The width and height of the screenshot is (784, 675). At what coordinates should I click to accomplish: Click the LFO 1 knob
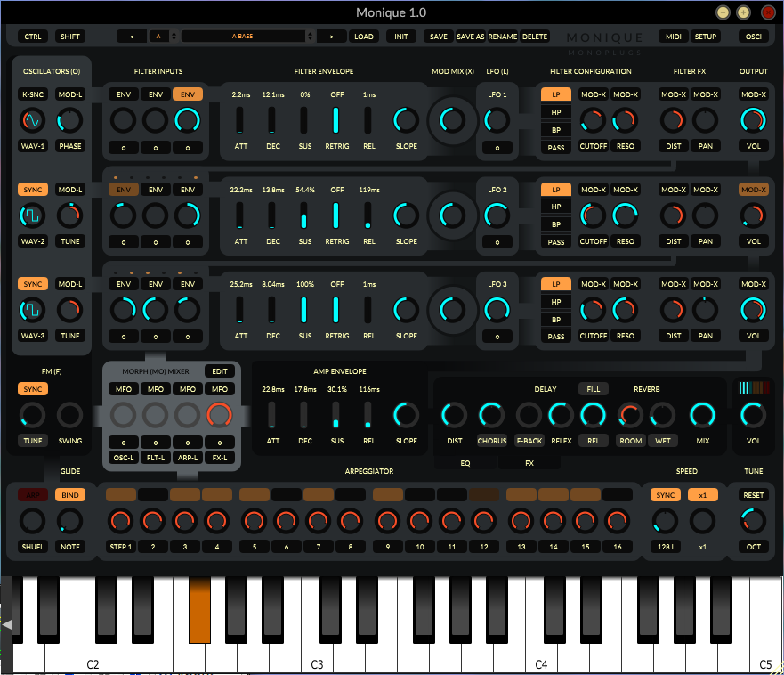pos(497,120)
